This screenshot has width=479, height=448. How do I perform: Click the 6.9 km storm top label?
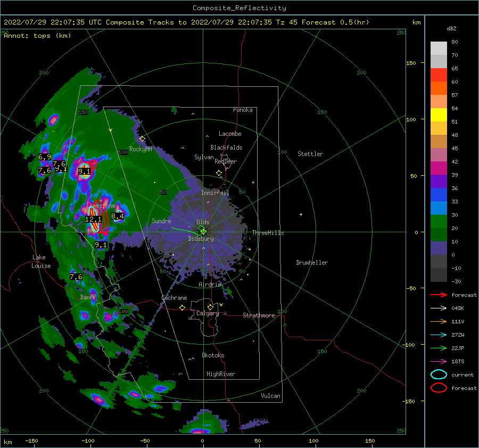[45, 157]
